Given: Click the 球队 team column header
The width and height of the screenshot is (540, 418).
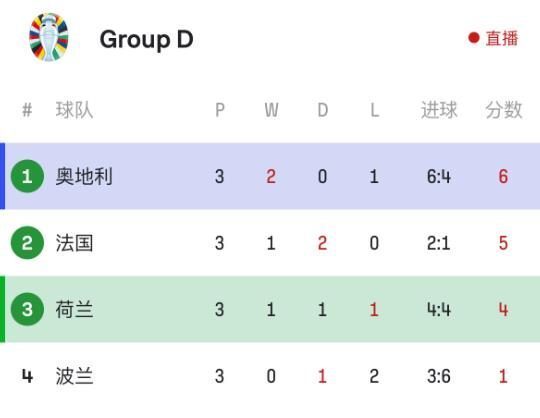Looking at the screenshot, I should [x=74, y=110].
